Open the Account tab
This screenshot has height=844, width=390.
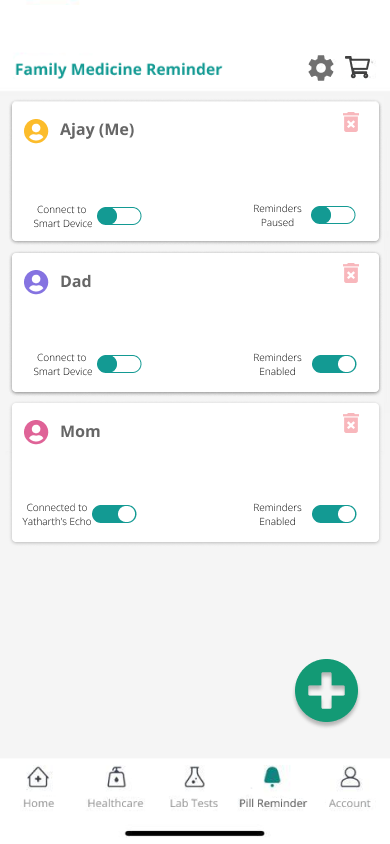click(x=350, y=787)
